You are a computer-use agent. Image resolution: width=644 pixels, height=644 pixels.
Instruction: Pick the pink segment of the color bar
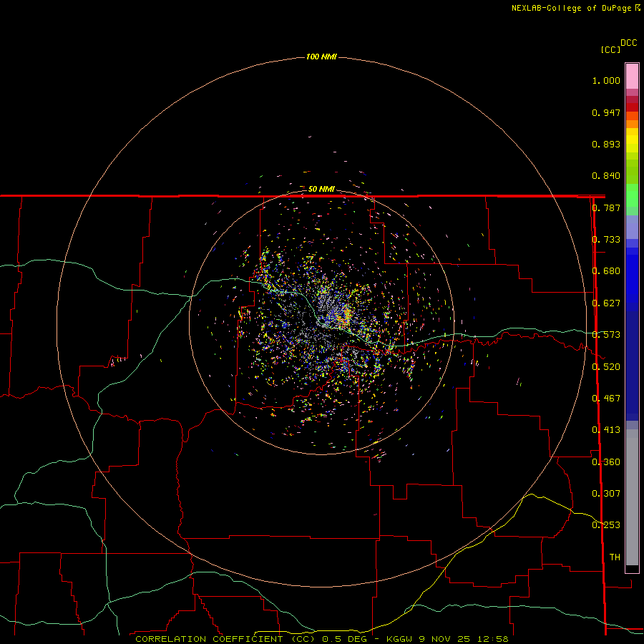[632, 77]
